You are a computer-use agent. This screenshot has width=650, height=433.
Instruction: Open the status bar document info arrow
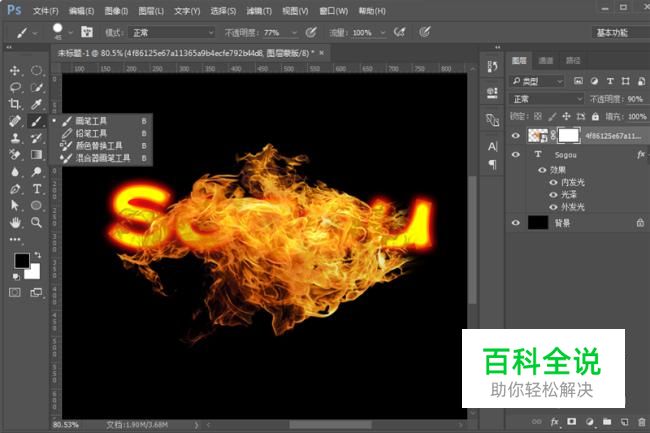pyautogui.click(x=196, y=425)
